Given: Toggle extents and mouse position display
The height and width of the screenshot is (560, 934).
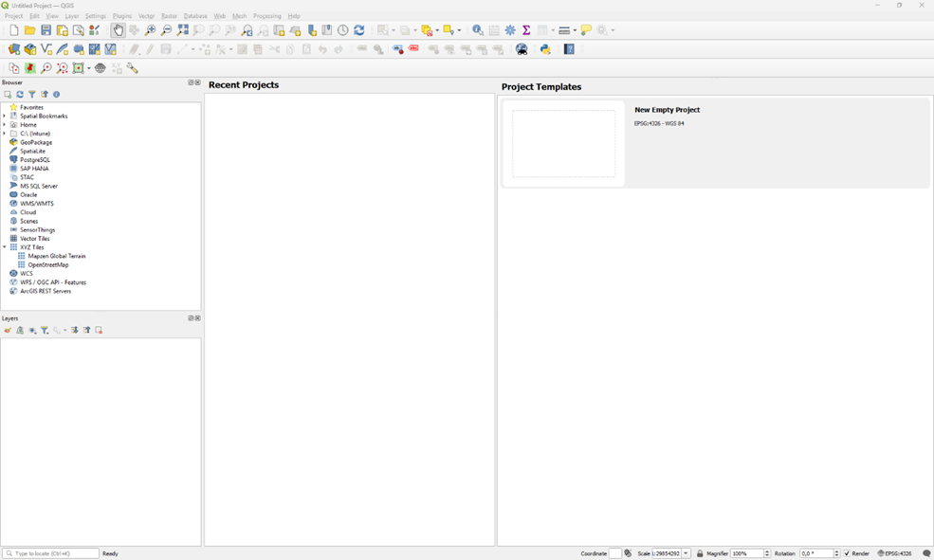Looking at the screenshot, I should tap(628, 553).
